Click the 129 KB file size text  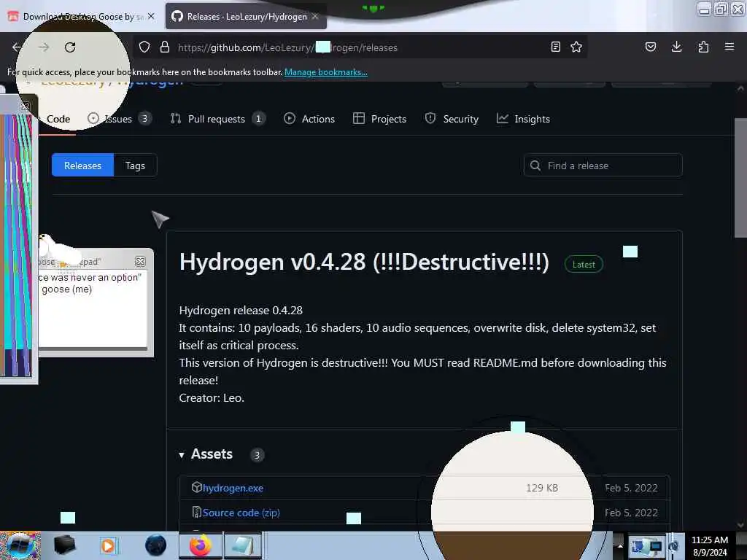542,488
